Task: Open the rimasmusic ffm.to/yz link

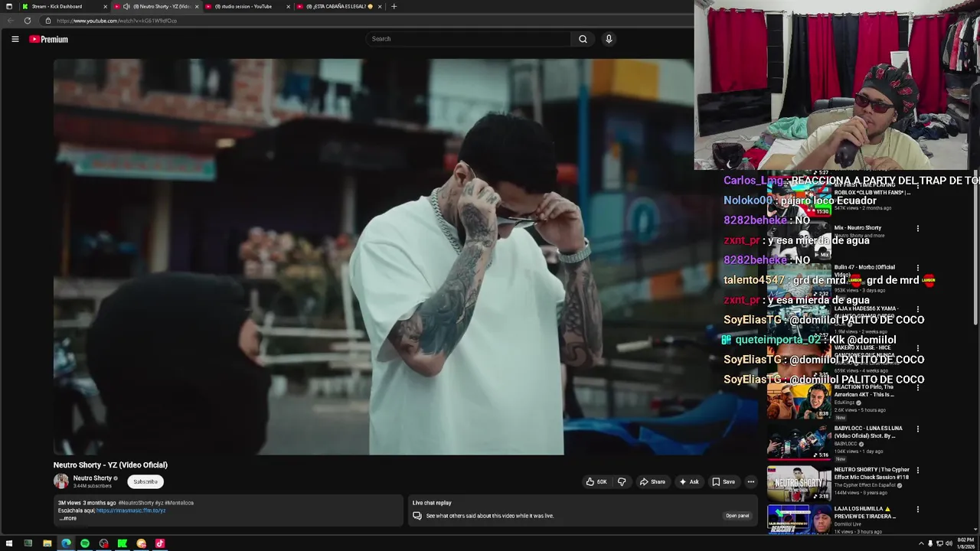Action: pyautogui.click(x=130, y=510)
